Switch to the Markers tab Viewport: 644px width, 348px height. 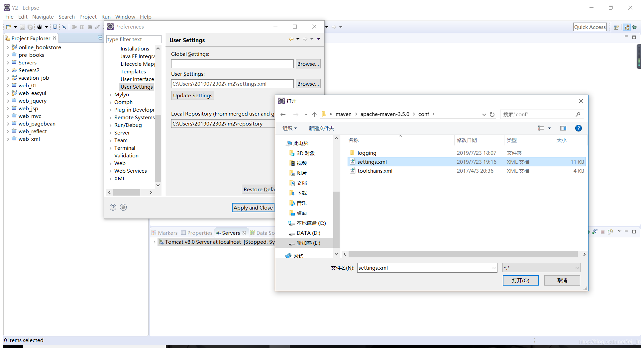(x=164, y=233)
